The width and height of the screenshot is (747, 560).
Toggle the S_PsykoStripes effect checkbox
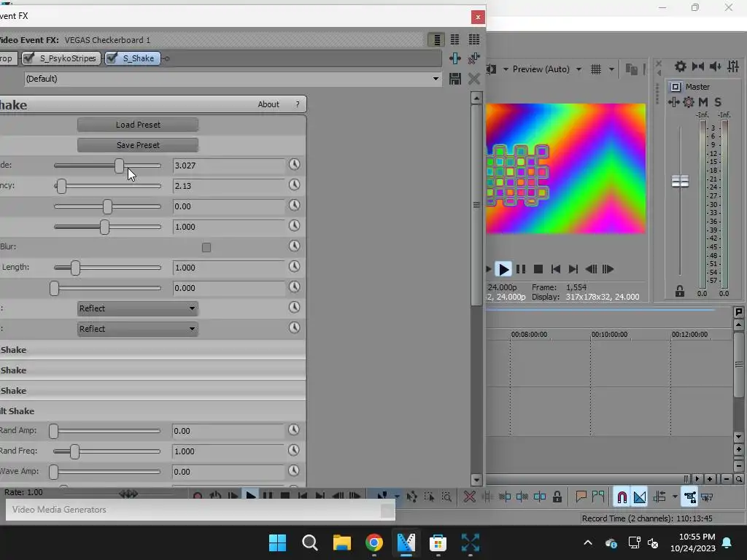tap(28, 58)
